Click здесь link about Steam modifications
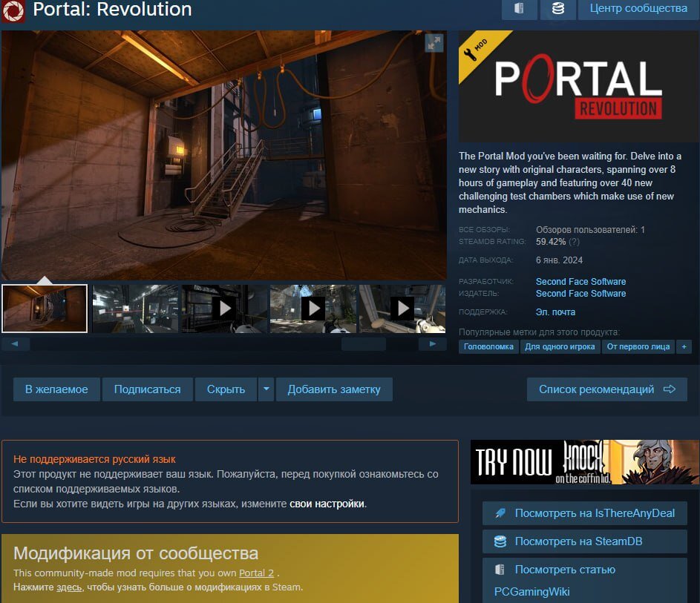Image resolution: width=700 pixels, height=603 pixels. click(x=69, y=587)
